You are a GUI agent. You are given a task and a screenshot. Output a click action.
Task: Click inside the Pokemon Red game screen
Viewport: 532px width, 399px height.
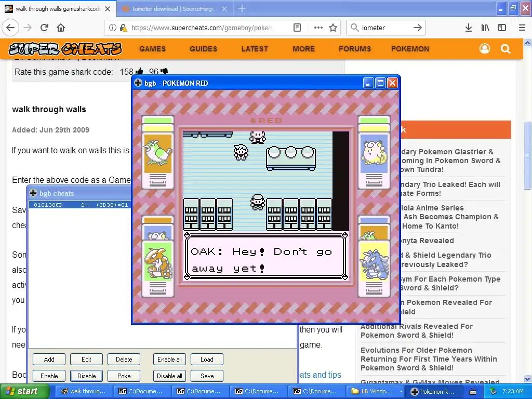(x=265, y=206)
